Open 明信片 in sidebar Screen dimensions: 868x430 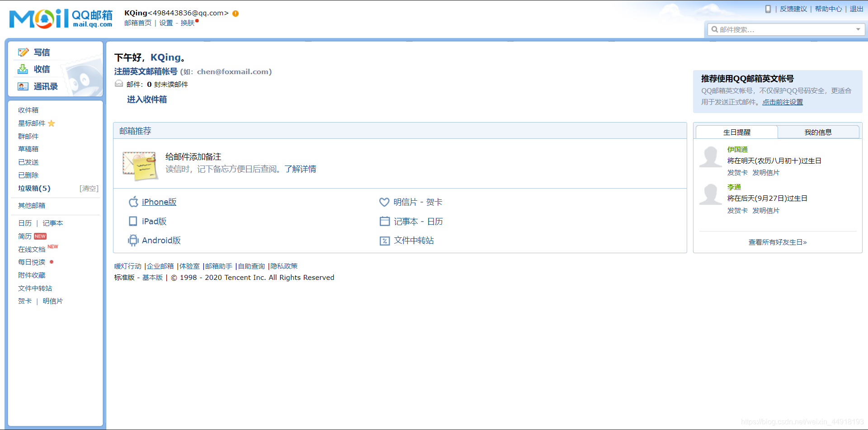(x=52, y=301)
